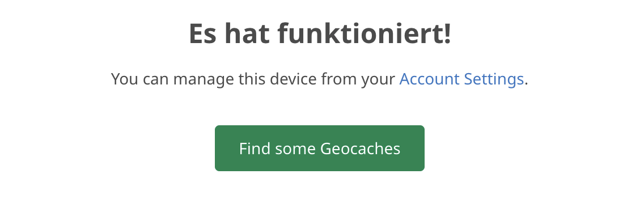The image size is (644, 212).
Task: Click the green Find some Geocaches button
Action: (320, 149)
